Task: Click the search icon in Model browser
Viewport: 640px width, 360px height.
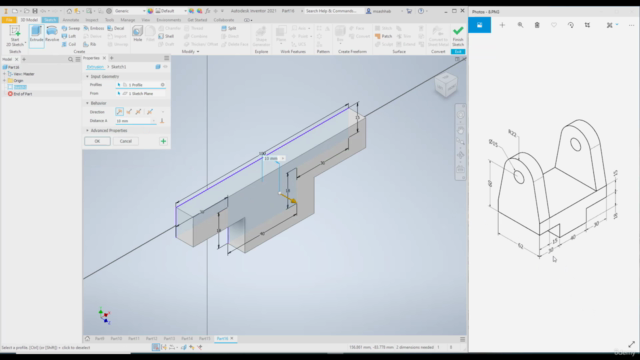Action: pyautogui.click(x=70, y=59)
